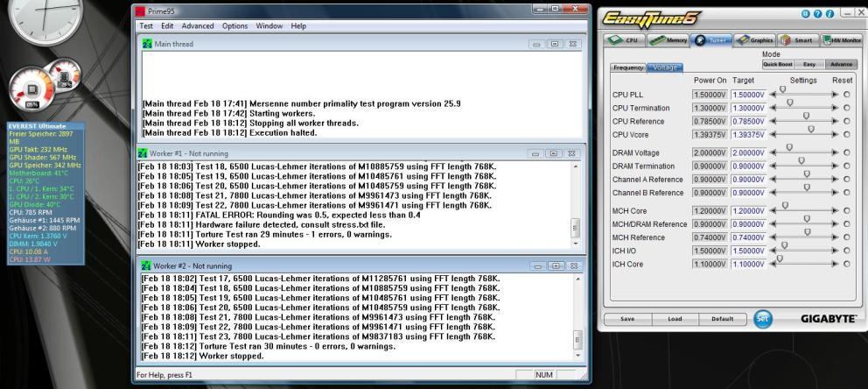Image resolution: width=868 pixels, height=389 pixels.
Task: Increase MCH Core with right arrow
Action: tap(836, 211)
